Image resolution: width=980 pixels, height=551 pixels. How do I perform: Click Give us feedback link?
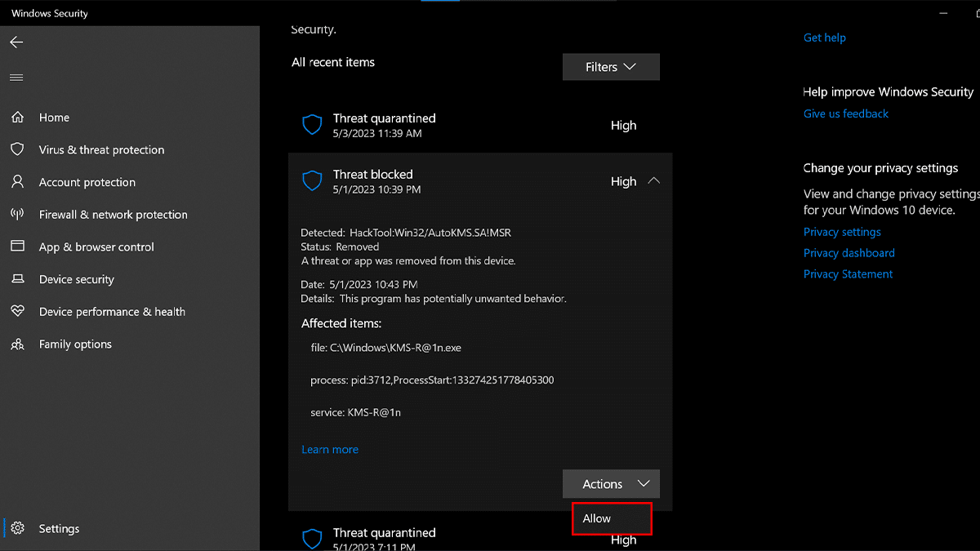(845, 114)
